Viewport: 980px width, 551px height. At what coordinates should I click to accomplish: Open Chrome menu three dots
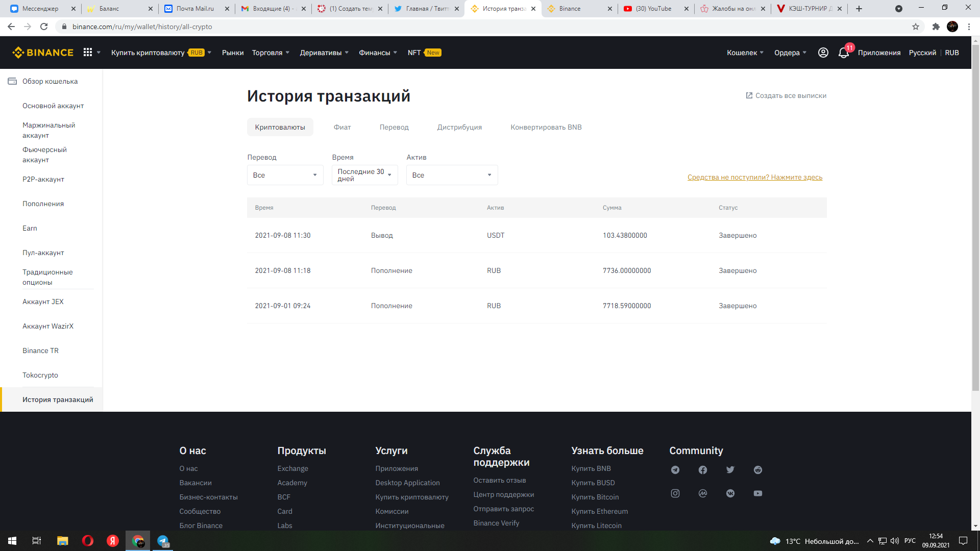point(969,27)
